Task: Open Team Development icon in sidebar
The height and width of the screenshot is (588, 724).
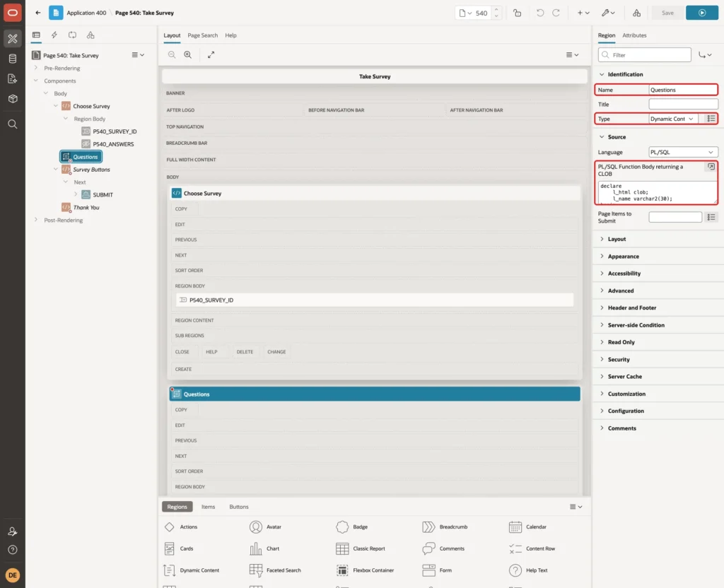Action: pyautogui.click(x=13, y=78)
